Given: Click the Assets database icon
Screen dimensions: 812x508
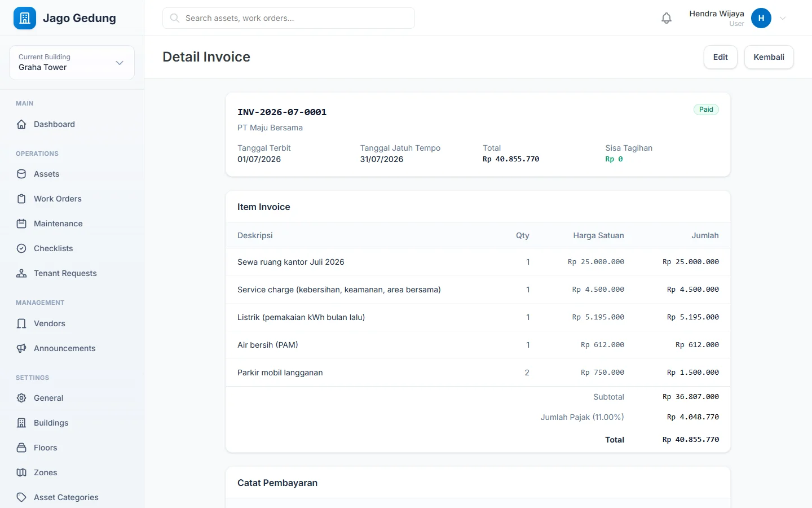Looking at the screenshot, I should point(21,174).
